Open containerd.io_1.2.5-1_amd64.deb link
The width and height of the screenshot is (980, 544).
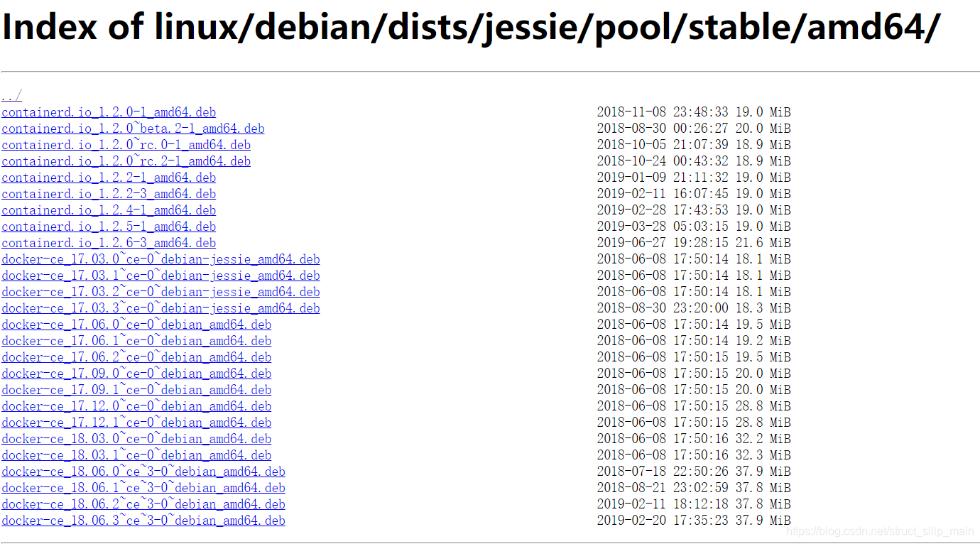pyautogui.click(x=109, y=227)
